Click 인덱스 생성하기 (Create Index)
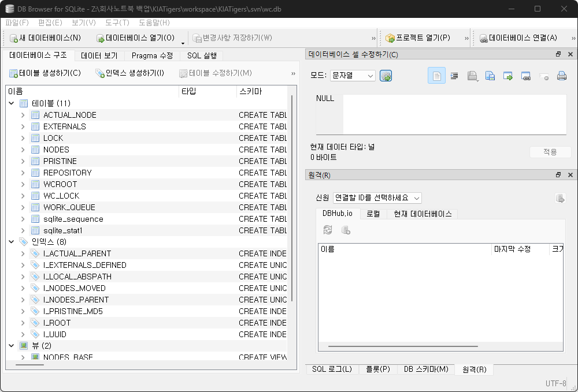578x392 pixels. click(x=129, y=73)
